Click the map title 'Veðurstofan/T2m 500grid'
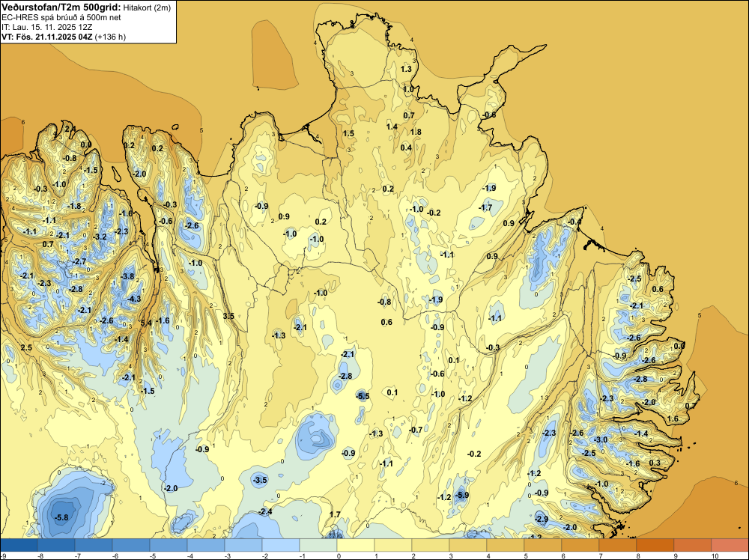Screen dimensions: 749x560 click(x=61, y=7)
